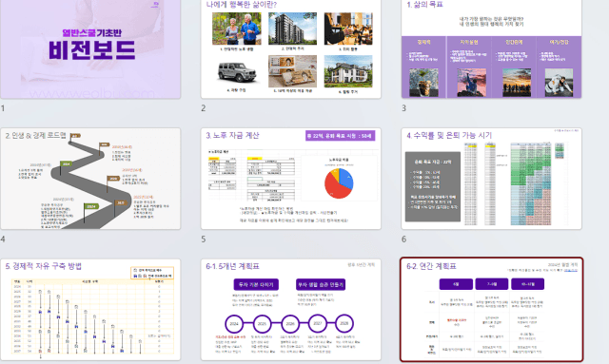The width and height of the screenshot is (609, 364).
Task: Open slide 3 삶의 목표 thumbnail
Action: pyautogui.click(x=491, y=48)
